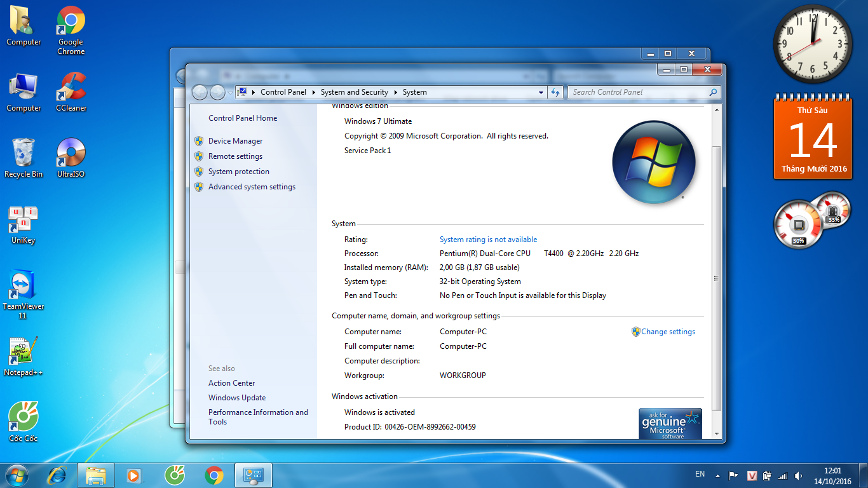Viewport: 868px width, 488px height.
Task: Click the calendar gadget showing 14
Action: (813, 137)
